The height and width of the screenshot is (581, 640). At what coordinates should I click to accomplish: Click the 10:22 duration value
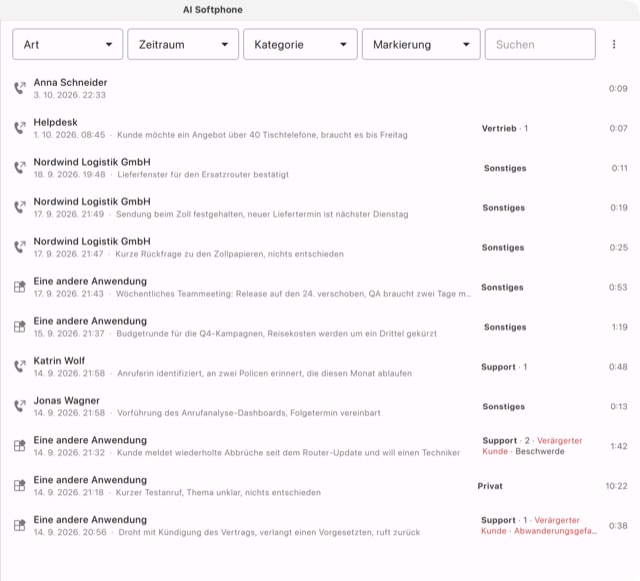(x=616, y=486)
